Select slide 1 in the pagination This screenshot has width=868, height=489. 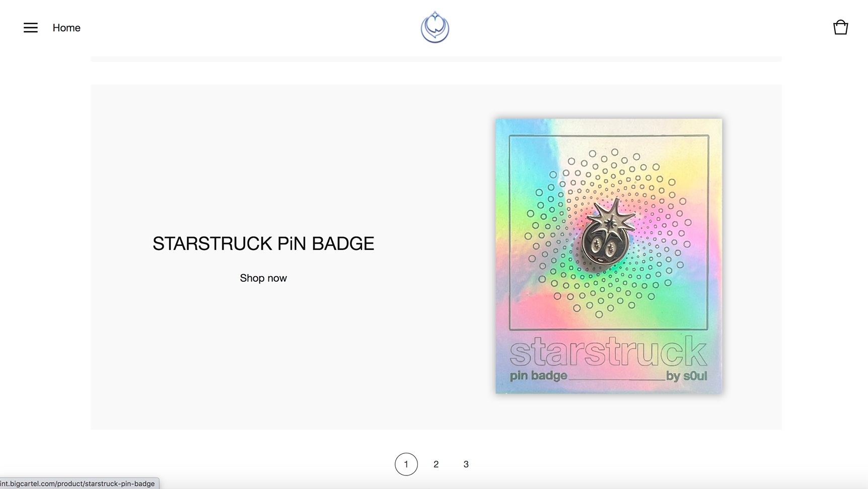coord(406,464)
